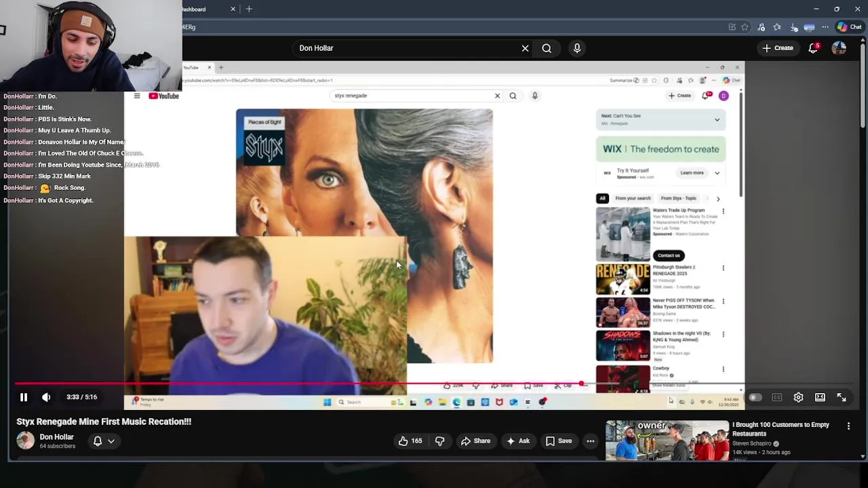
Task: Dislike the video with the thumbs-down button
Action: (x=439, y=441)
